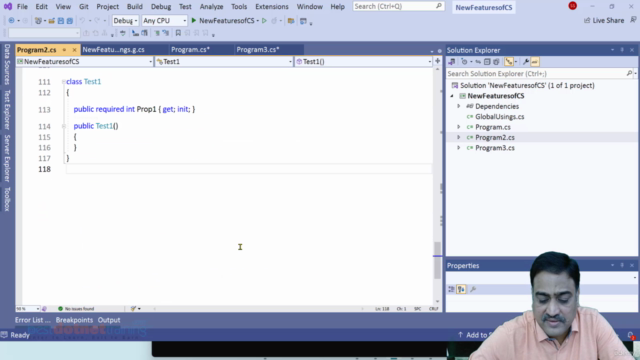640x360 pixels.
Task: Sync with Active Document in Solution Explorer
Action: click(478, 62)
